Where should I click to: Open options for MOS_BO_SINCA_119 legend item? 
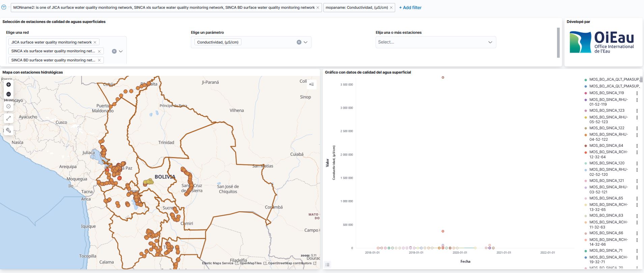[x=637, y=93]
